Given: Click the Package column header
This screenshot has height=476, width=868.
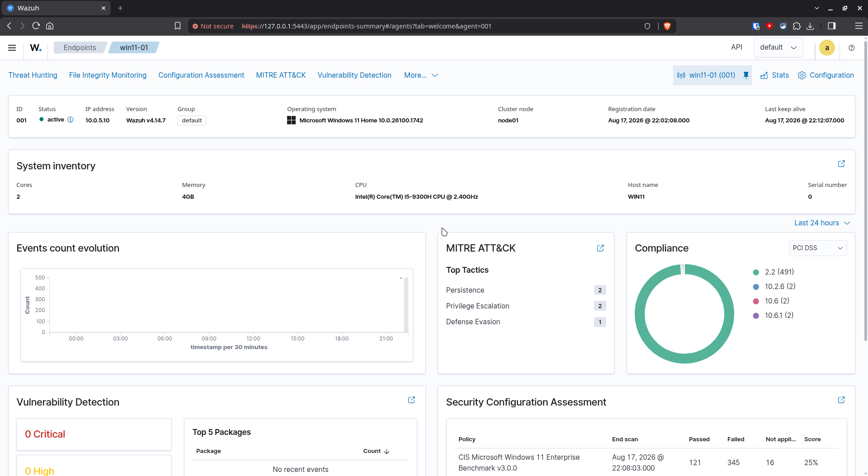Looking at the screenshot, I should [208, 451].
